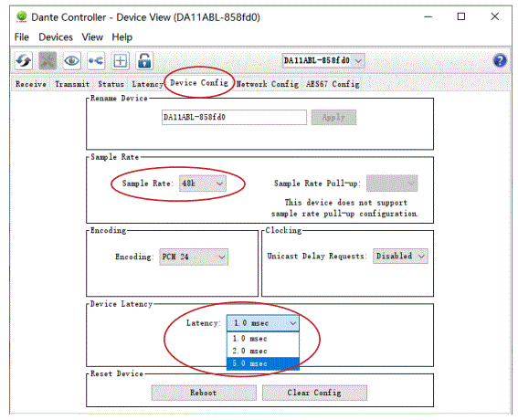Open the Devices menu
Screen dimensions: 518x420
56,37
